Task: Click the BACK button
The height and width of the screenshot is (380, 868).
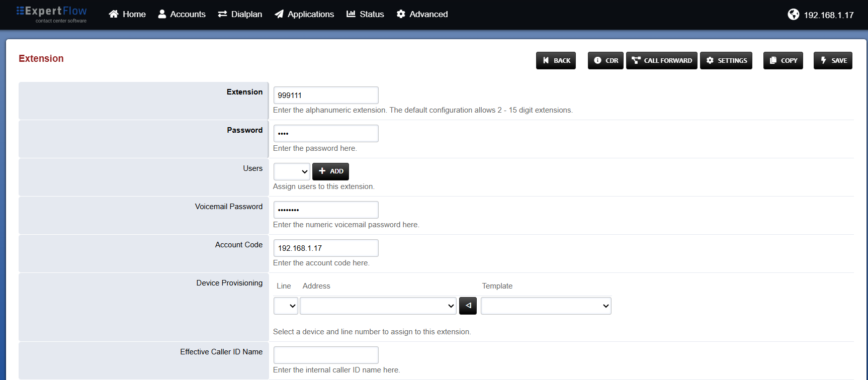Action: pos(556,60)
